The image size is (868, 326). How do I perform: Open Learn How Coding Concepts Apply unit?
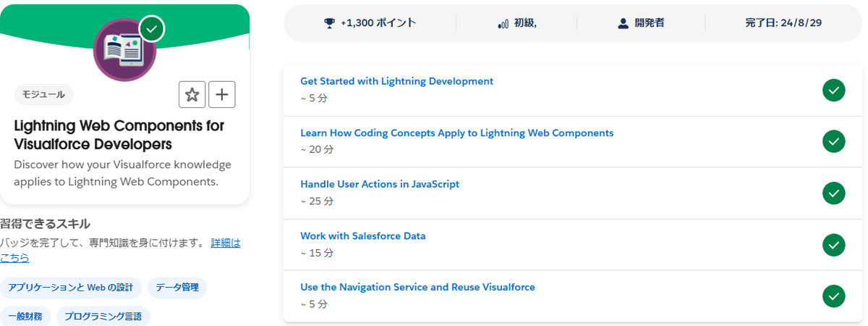pos(456,133)
